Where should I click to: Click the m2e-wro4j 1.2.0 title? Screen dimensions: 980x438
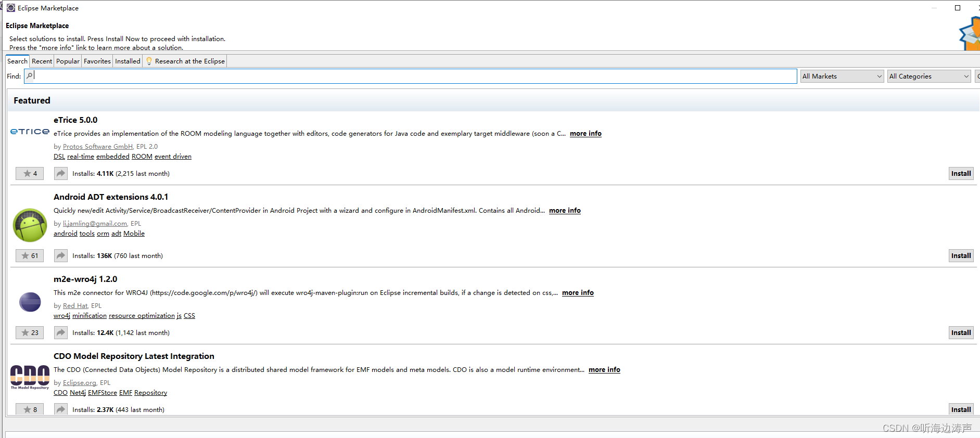coord(85,279)
